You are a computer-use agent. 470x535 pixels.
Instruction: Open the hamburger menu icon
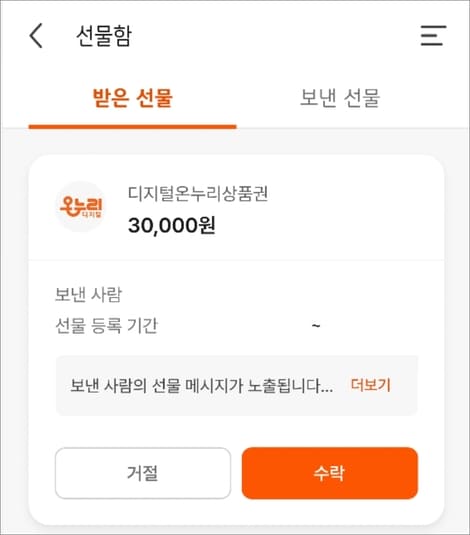433,35
